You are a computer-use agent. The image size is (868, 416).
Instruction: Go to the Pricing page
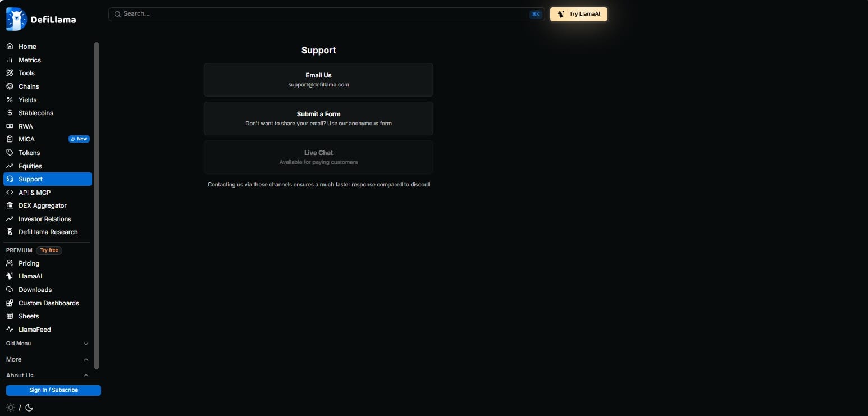click(x=48, y=263)
